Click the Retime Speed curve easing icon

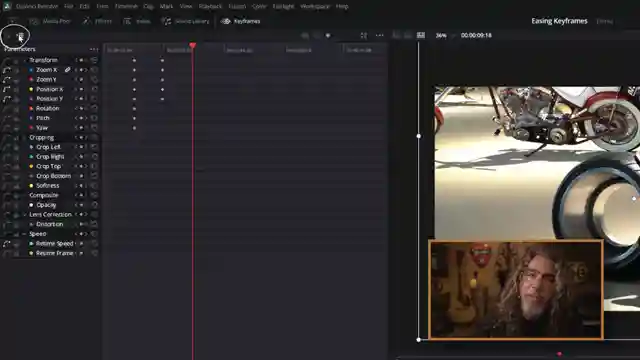(7, 244)
